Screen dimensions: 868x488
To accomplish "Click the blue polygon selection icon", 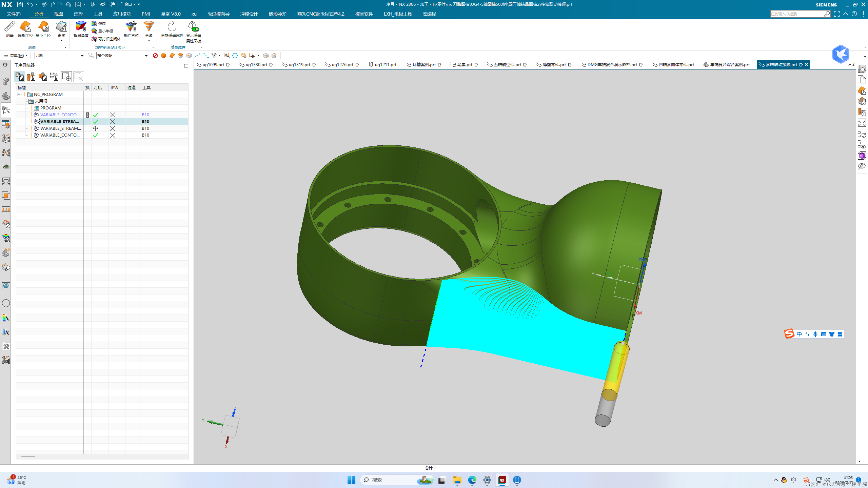I will click(x=235, y=56).
